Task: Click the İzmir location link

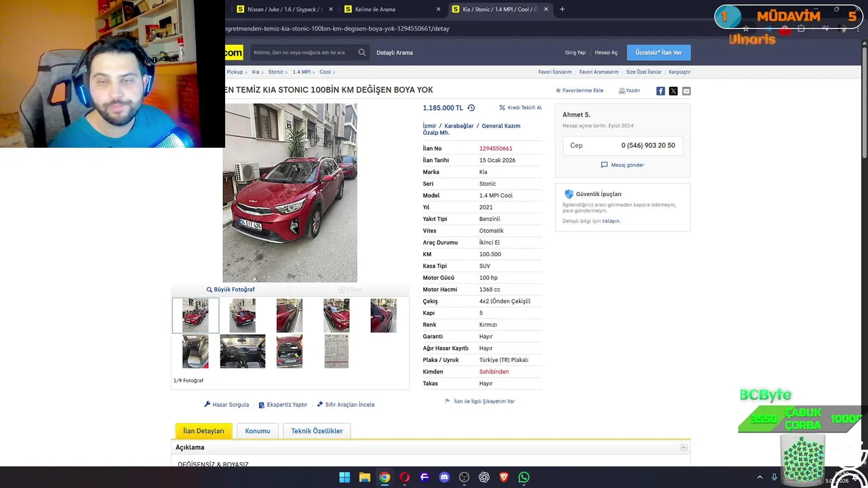Action: pos(429,126)
